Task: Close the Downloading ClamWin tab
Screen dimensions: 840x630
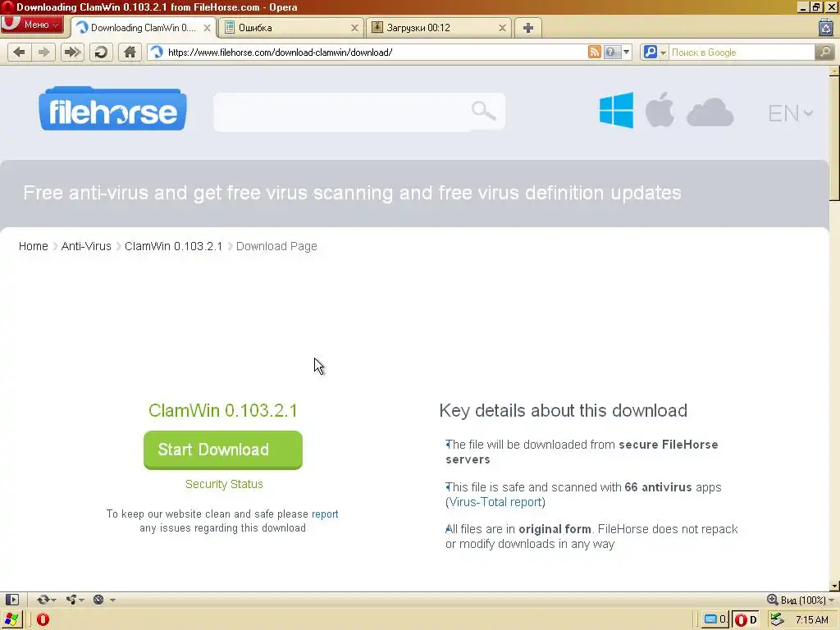Action: click(x=207, y=28)
